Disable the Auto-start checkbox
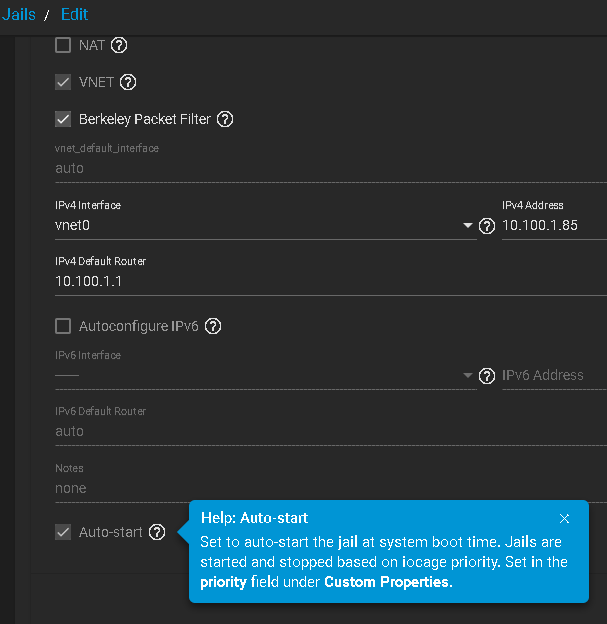 (x=63, y=532)
